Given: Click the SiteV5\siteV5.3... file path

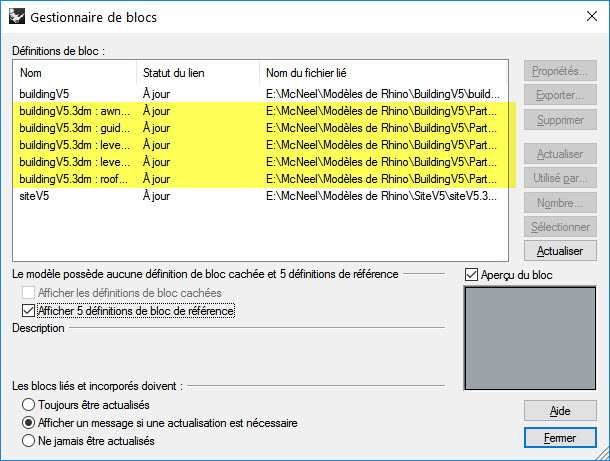Looking at the screenshot, I should tap(381, 196).
